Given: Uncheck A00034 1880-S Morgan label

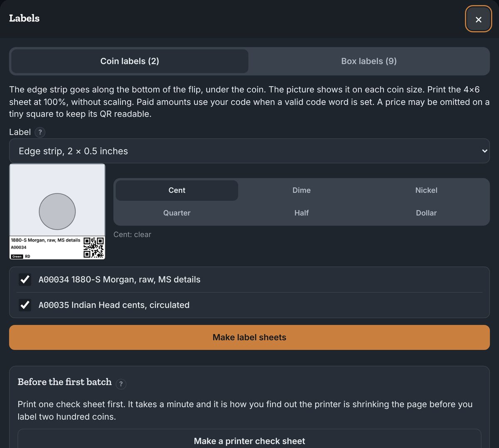Looking at the screenshot, I should coord(25,280).
